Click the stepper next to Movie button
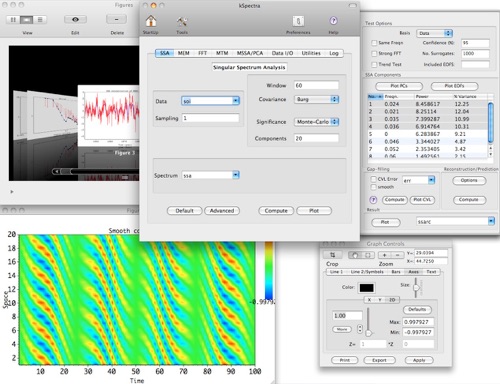The width and height of the screenshot is (500, 384). point(360,329)
